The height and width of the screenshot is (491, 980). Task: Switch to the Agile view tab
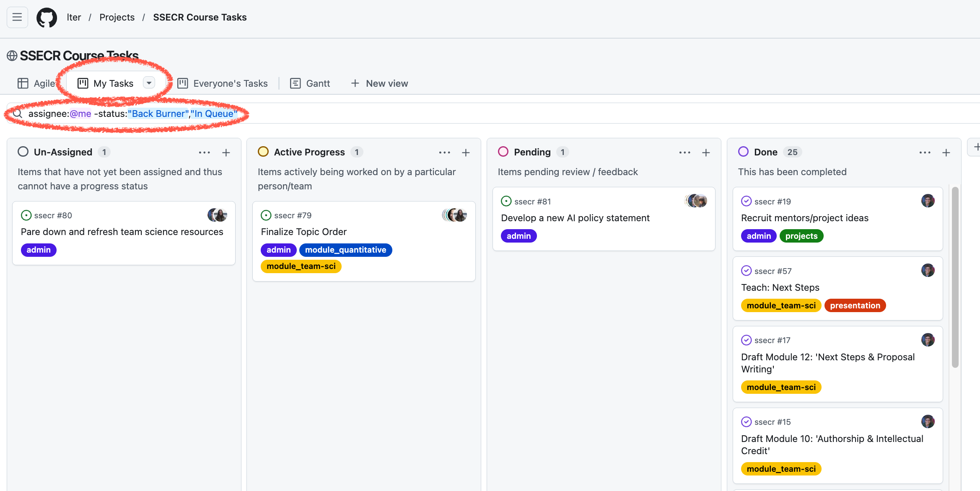(x=36, y=83)
